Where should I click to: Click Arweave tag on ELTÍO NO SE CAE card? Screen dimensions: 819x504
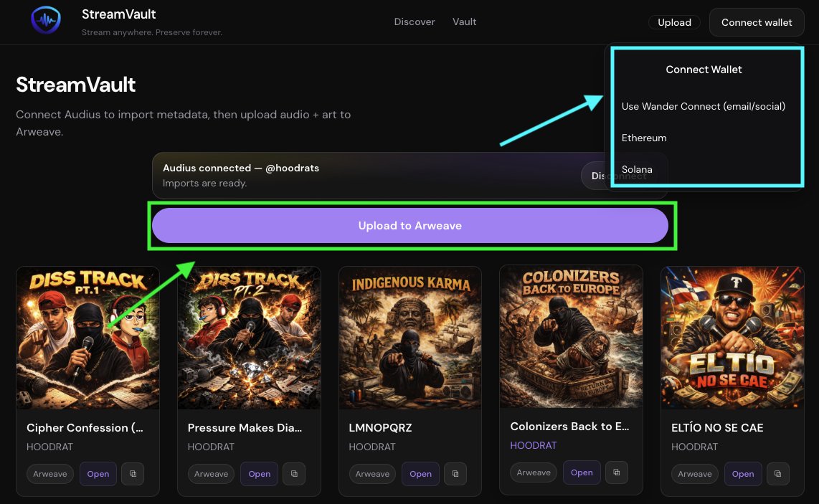[x=695, y=474]
